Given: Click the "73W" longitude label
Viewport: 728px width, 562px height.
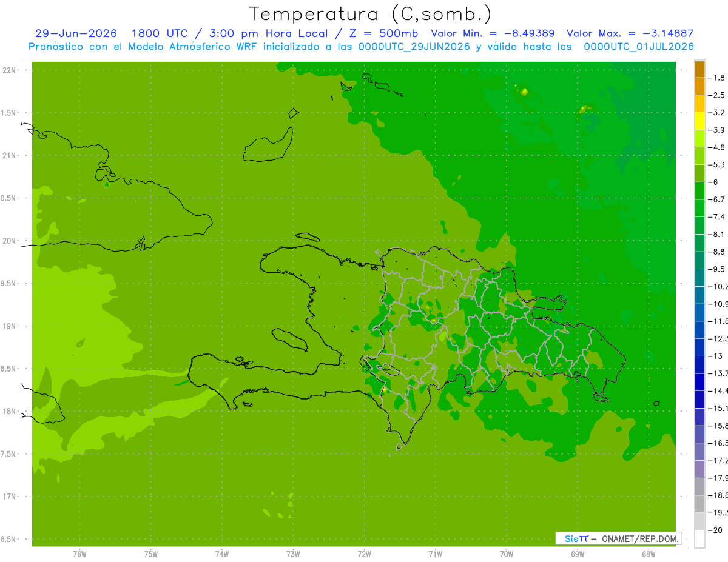Looking at the screenshot, I should click(293, 554).
